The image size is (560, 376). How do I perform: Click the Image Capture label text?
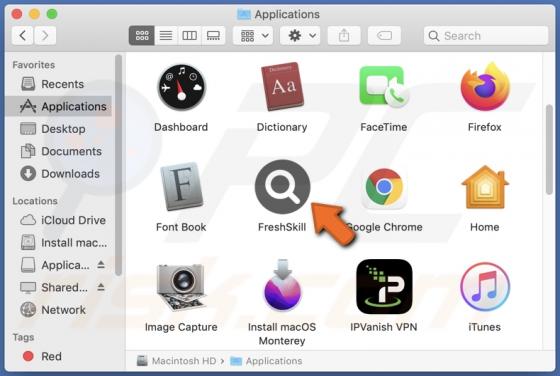pyautogui.click(x=181, y=327)
